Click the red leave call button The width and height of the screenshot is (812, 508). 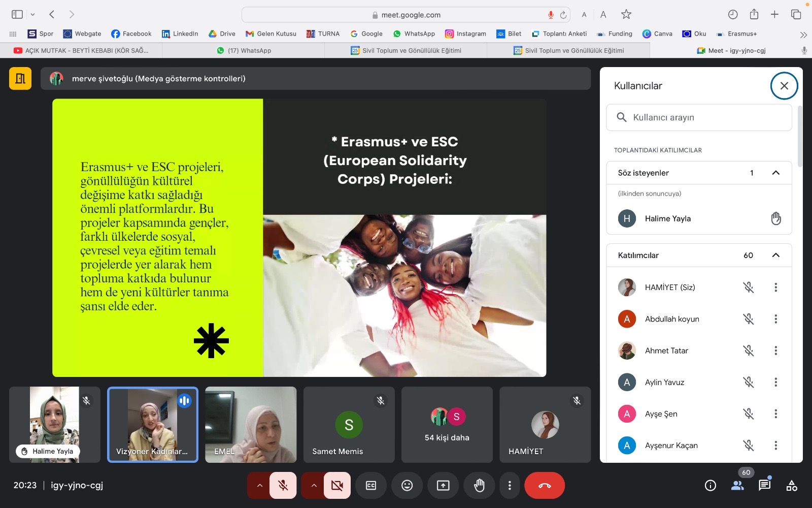544,486
